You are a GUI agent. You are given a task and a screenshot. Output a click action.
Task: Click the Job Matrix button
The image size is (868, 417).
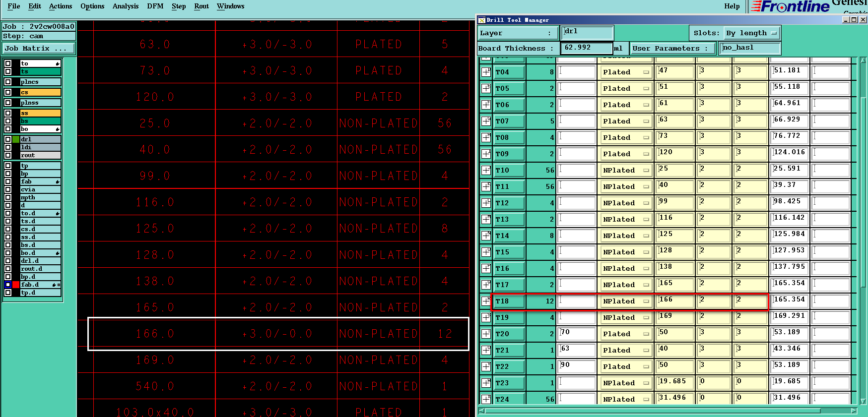point(39,48)
